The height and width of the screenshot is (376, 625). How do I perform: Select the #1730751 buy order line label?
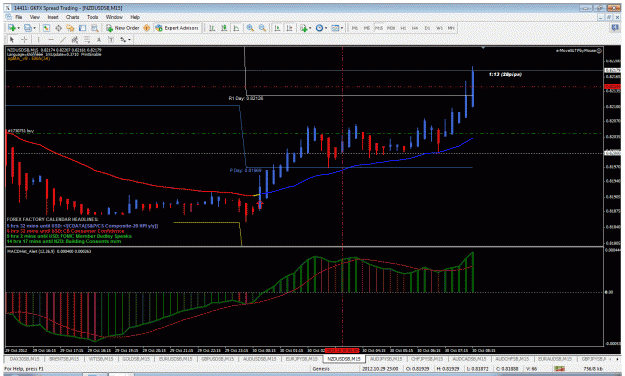[x=20, y=131]
